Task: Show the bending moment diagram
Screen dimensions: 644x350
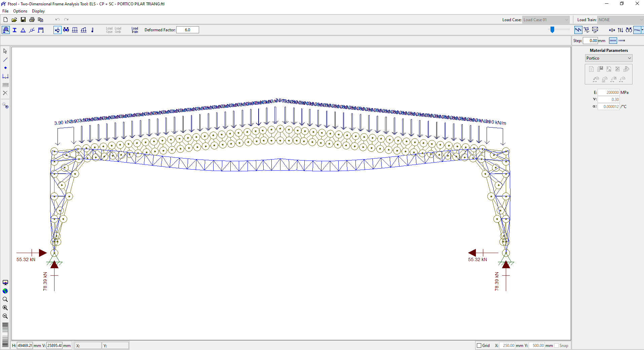Action: [629, 30]
